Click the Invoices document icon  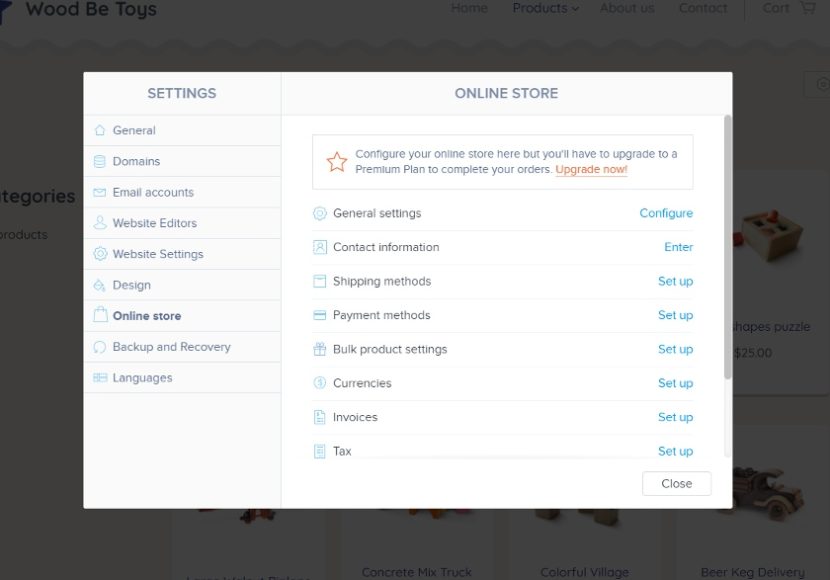click(320, 417)
